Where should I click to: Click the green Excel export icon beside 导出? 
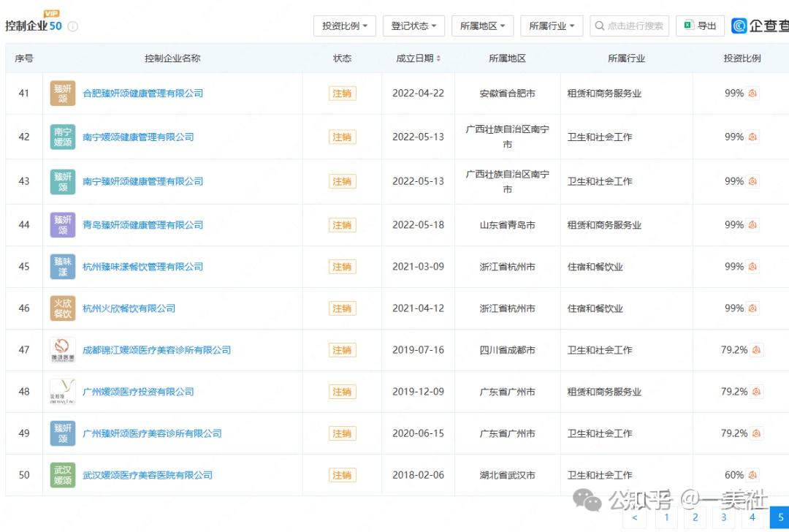coord(690,26)
